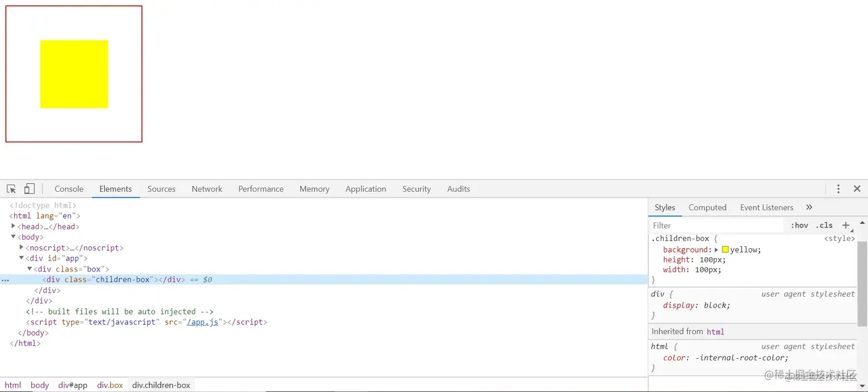The image size is (868, 392).
Task: Expand the noscript element node
Action: click(21, 247)
